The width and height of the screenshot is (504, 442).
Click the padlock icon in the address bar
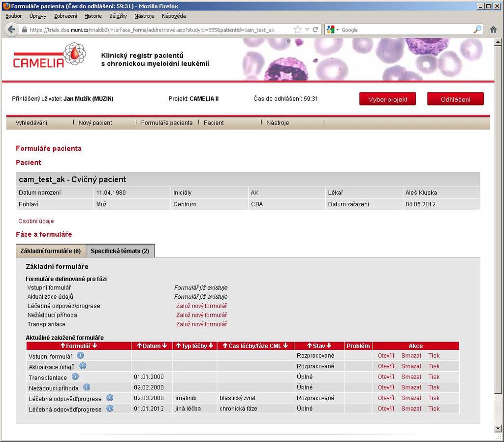[x=25, y=30]
